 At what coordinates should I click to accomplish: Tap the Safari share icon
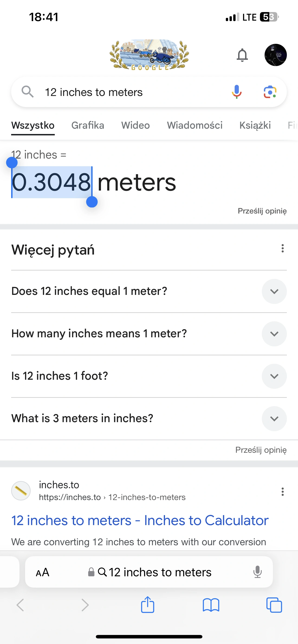tap(148, 605)
